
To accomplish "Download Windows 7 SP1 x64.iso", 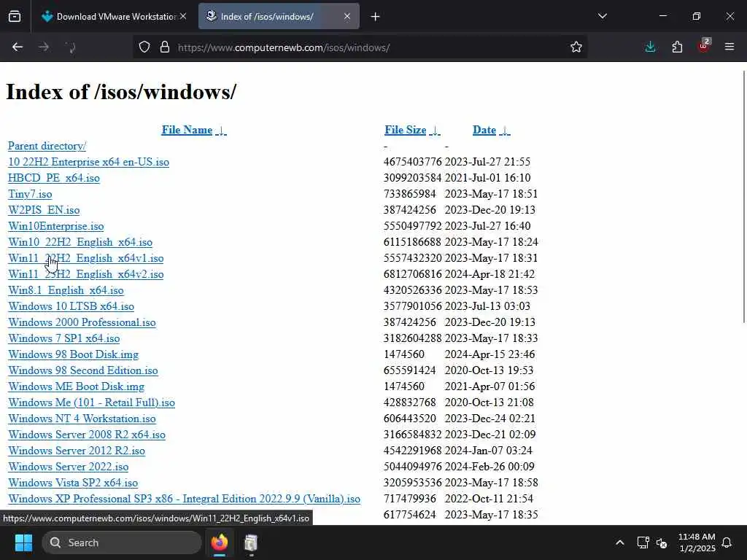I will point(64,338).
